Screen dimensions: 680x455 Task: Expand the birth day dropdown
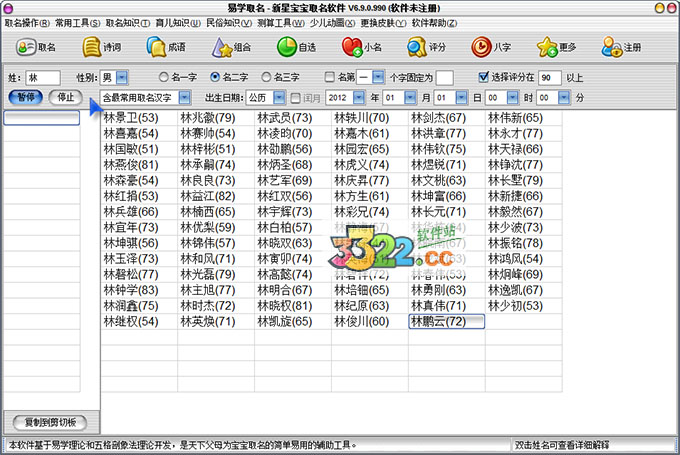click(x=462, y=98)
